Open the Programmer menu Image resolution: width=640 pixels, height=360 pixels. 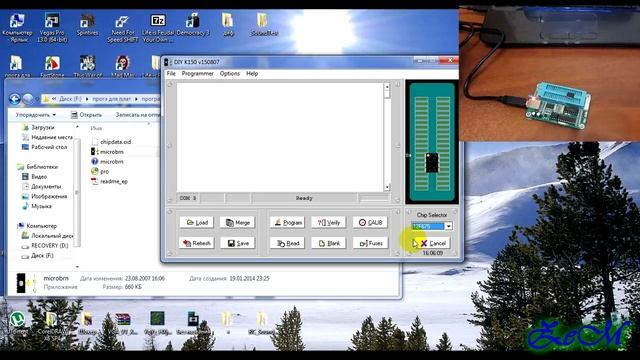tap(198, 73)
